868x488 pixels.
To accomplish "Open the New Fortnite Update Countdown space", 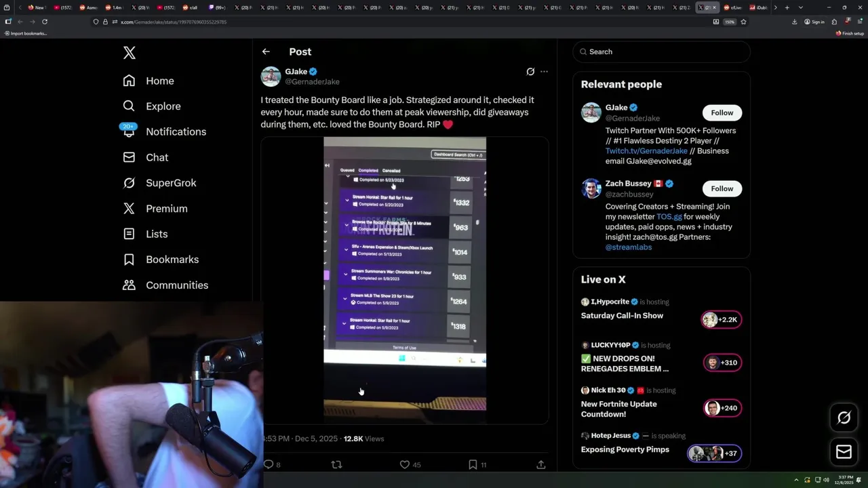I will [618, 409].
